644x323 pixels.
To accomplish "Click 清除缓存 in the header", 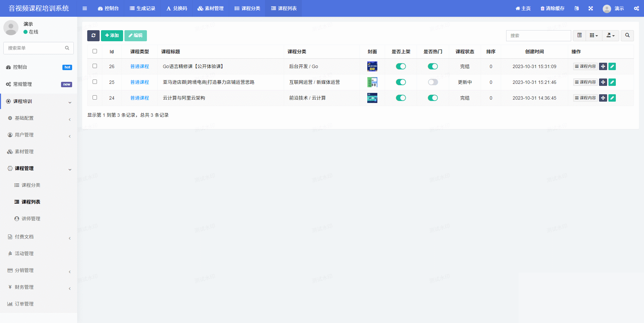I will click(552, 8).
